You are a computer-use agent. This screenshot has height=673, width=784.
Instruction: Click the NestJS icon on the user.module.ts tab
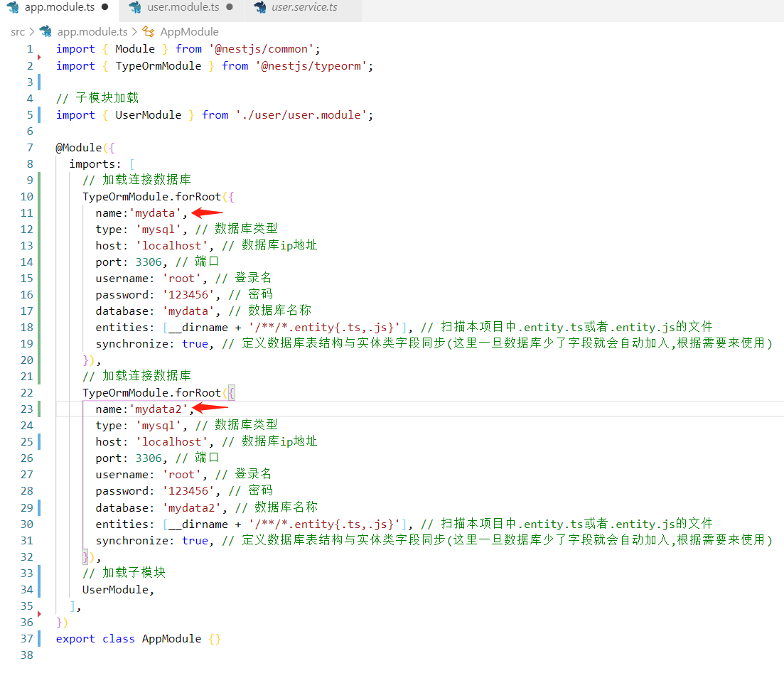[x=135, y=9]
